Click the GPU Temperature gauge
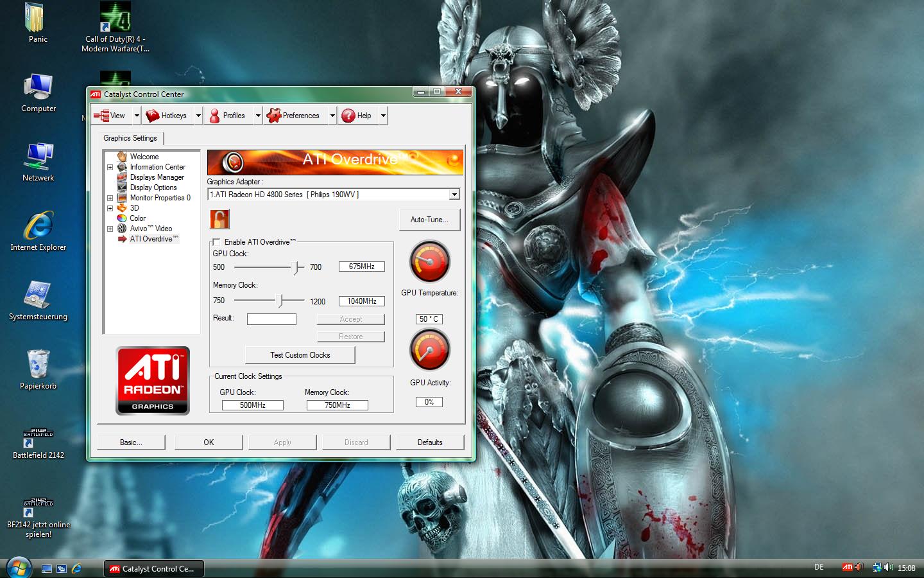This screenshot has height=578, width=924. click(x=429, y=261)
